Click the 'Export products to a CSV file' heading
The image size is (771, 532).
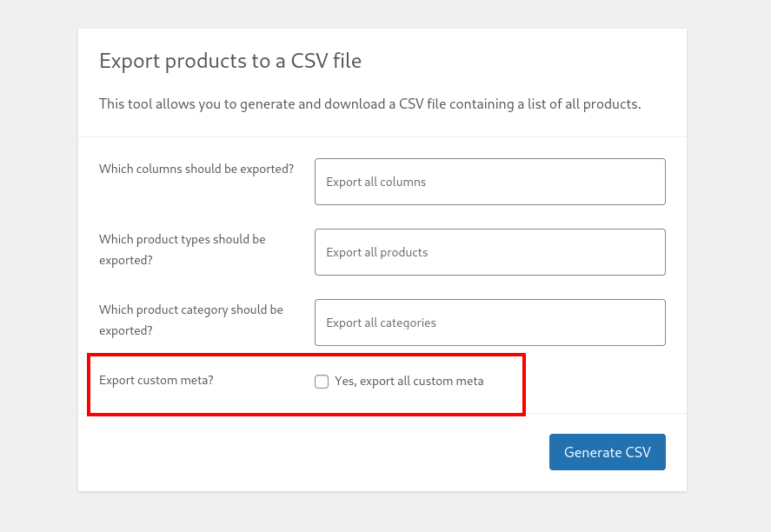coord(230,61)
